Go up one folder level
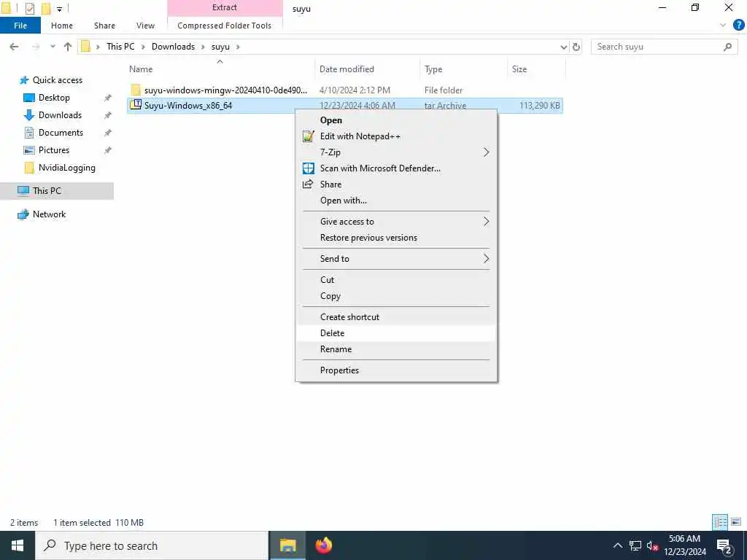747x560 pixels. pyautogui.click(x=68, y=47)
